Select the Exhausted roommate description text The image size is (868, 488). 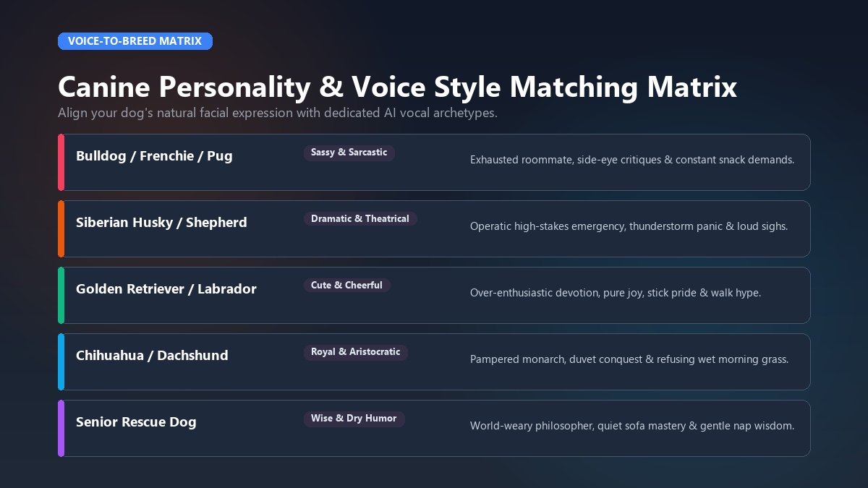pyautogui.click(x=632, y=160)
